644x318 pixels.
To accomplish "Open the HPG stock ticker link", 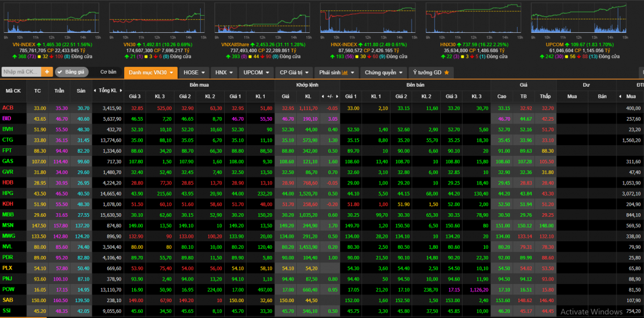I will pos(8,193).
